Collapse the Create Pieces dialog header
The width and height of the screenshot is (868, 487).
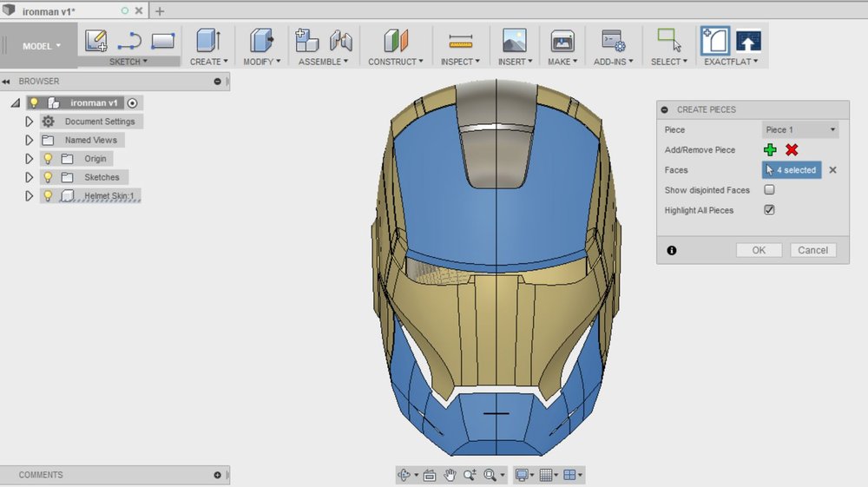664,109
